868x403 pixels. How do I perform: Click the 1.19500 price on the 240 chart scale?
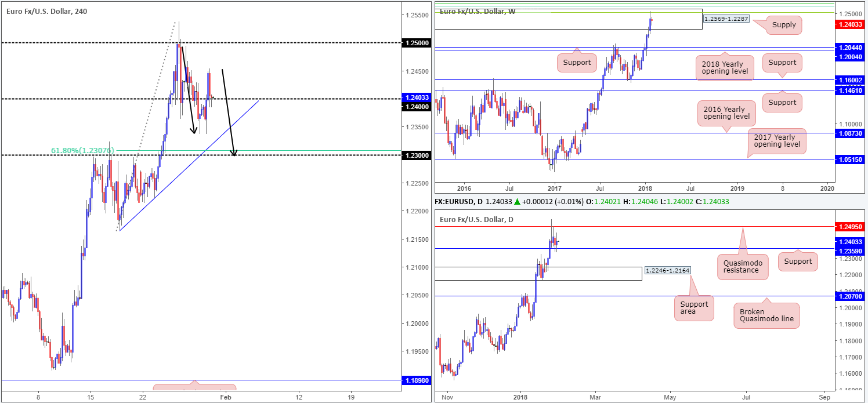coord(416,351)
